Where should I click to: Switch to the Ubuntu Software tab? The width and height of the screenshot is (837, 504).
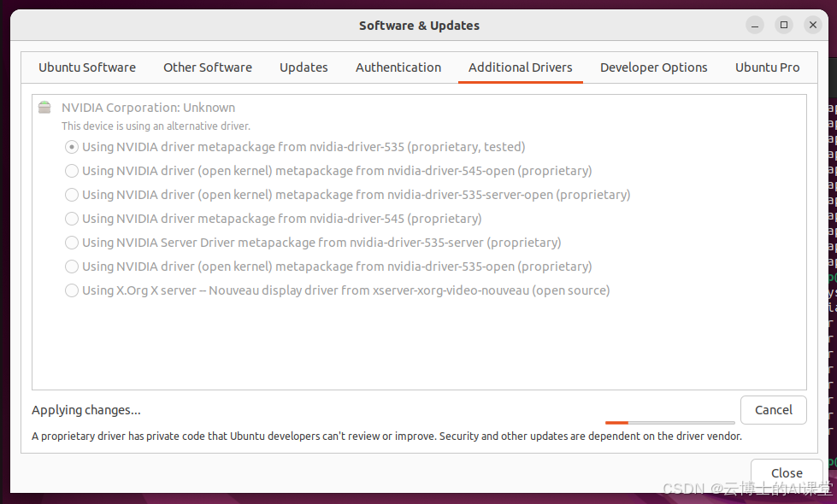87,67
